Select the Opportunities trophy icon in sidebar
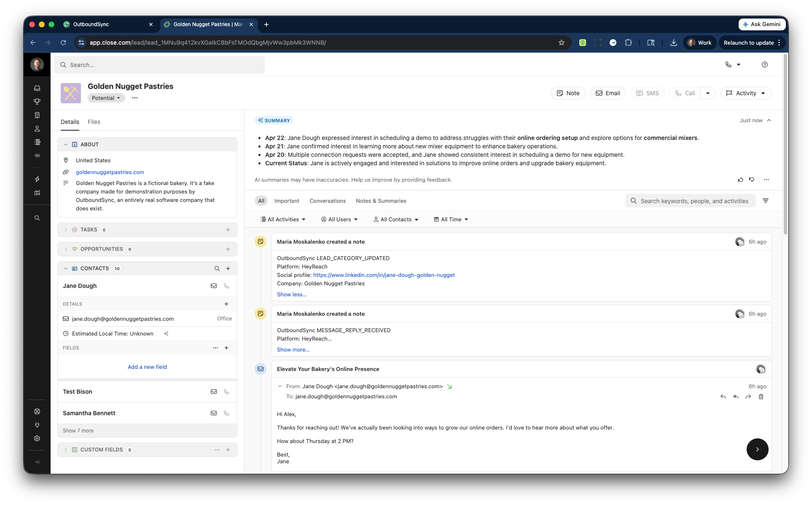 [37, 101]
